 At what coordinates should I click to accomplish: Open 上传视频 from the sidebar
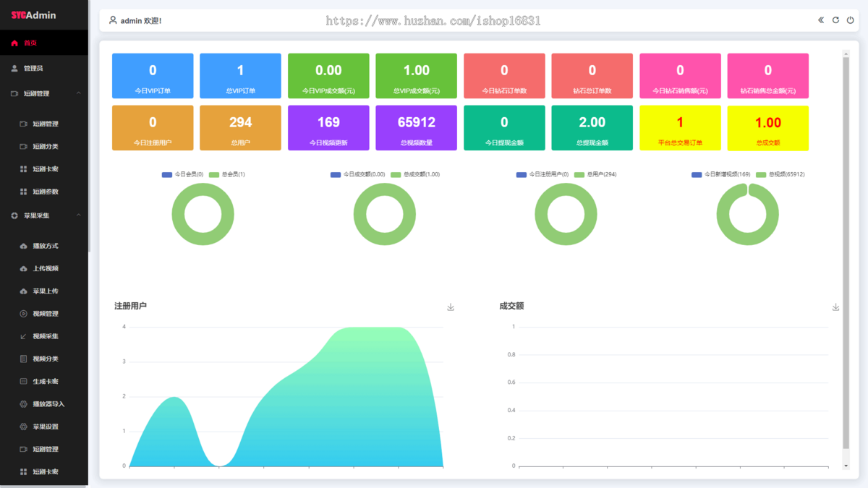(x=45, y=268)
